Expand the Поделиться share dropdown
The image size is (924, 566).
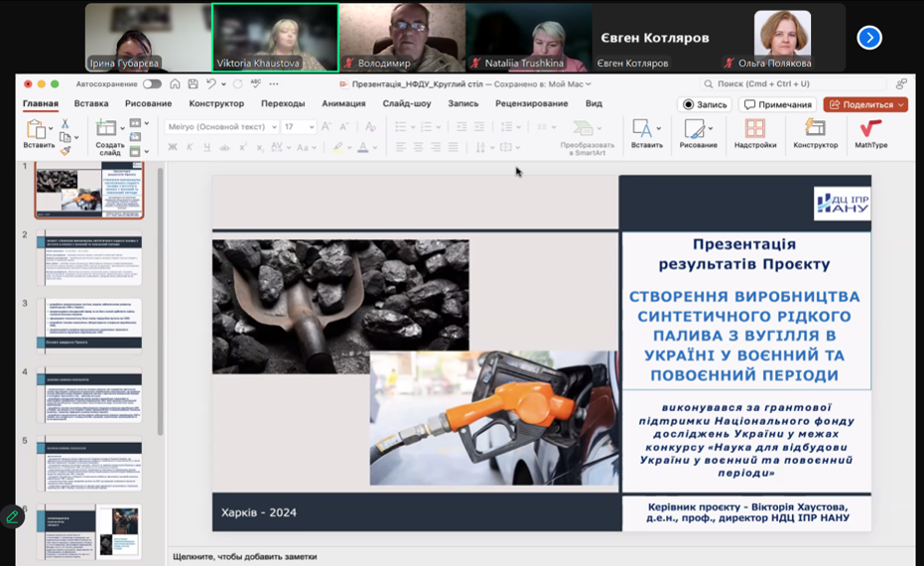[901, 104]
